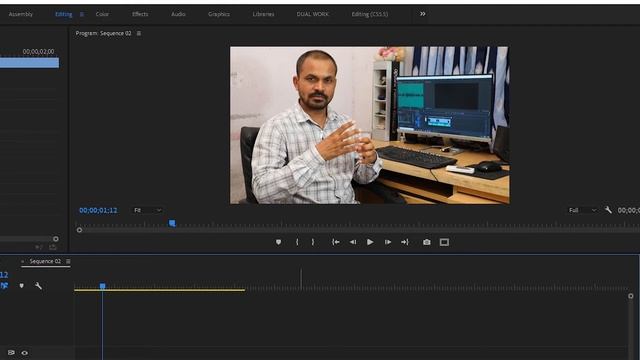Show overflow workspaces with double chevron

(422, 14)
